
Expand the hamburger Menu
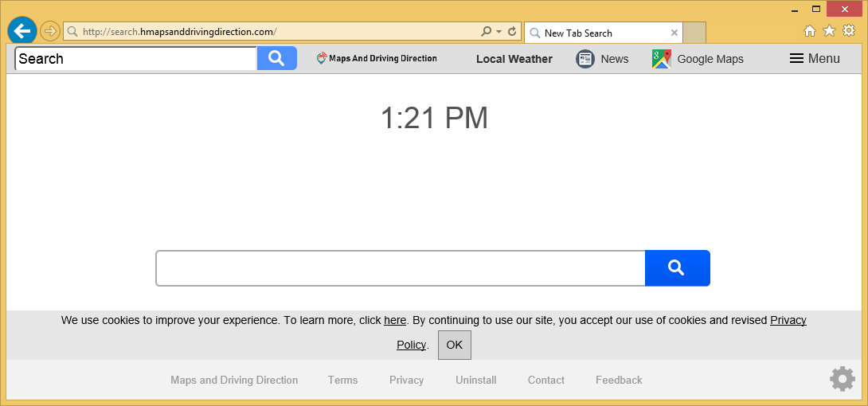pyautogui.click(x=815, y=59)
